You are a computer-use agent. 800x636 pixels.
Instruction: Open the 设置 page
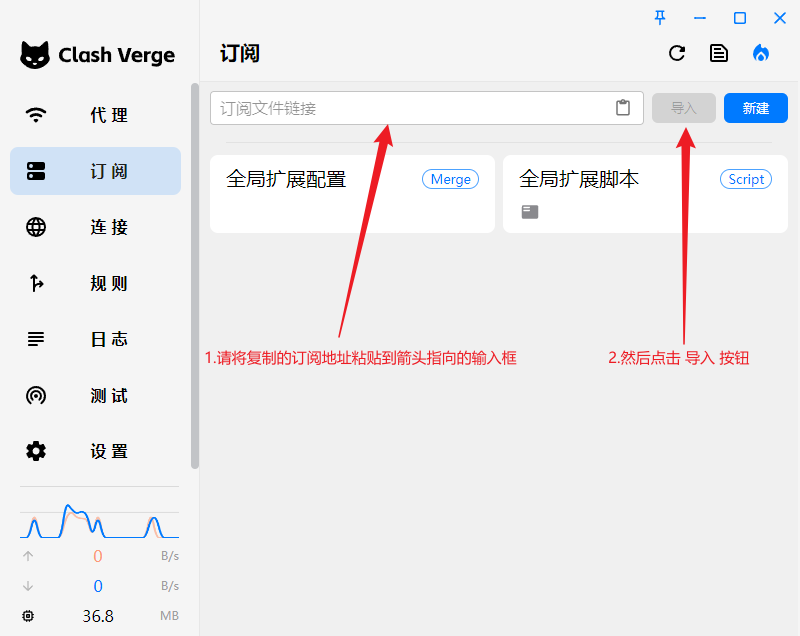point(95,451)
